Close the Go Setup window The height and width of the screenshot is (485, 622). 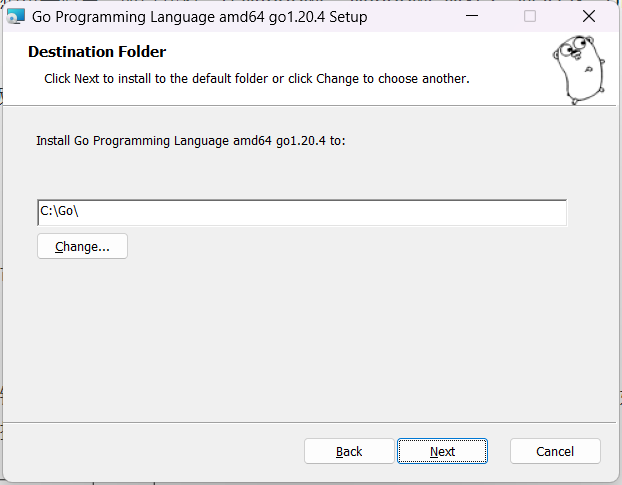(x=589, y=16)
